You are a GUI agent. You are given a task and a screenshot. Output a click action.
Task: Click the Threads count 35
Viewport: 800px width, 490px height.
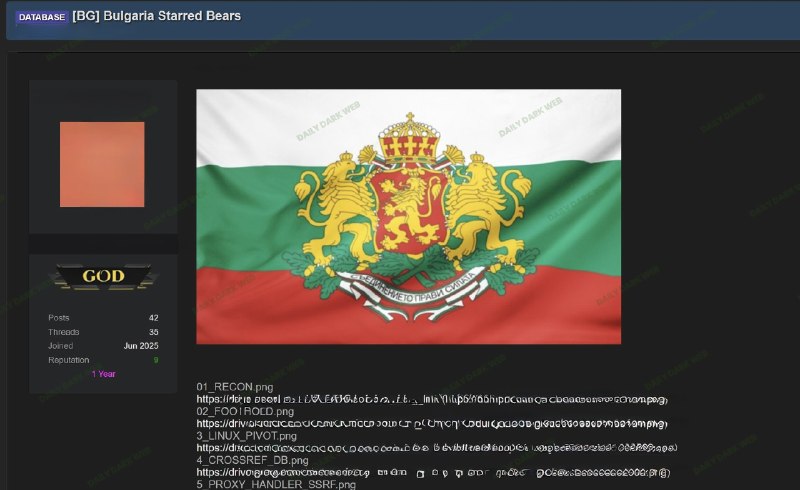(154, 332)
